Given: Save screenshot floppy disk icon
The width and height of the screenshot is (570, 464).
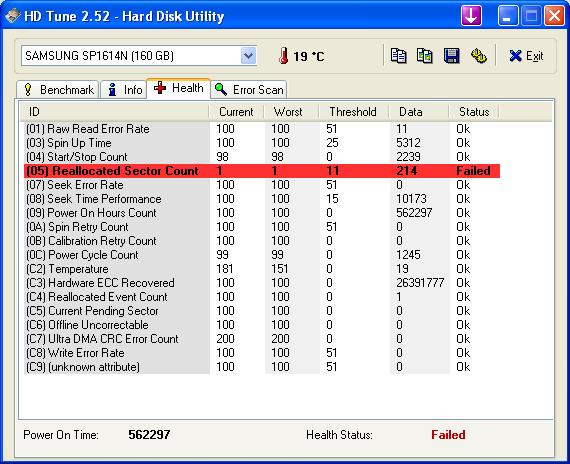Looking at the screenshot, I should tap(451, 56).
